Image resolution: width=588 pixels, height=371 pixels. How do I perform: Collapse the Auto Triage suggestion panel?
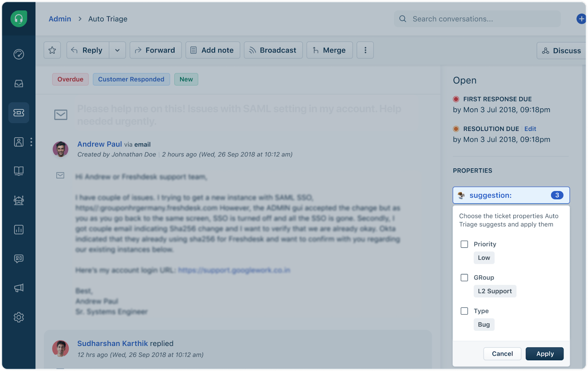point(511,195)
